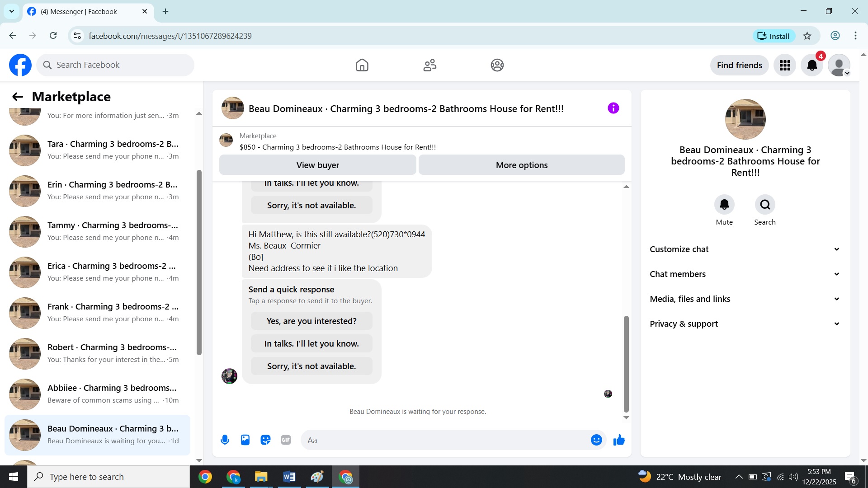Viewport: 868px width, 488px height.
Task: Send a thumbs-up like
Action: (x=619, y=440)
